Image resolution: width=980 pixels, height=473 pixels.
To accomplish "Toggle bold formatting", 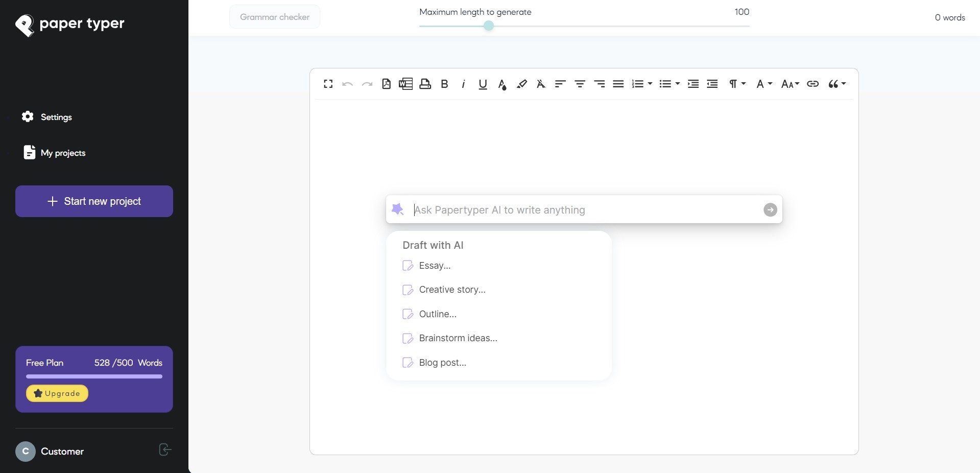I will (x=444, y=84).
